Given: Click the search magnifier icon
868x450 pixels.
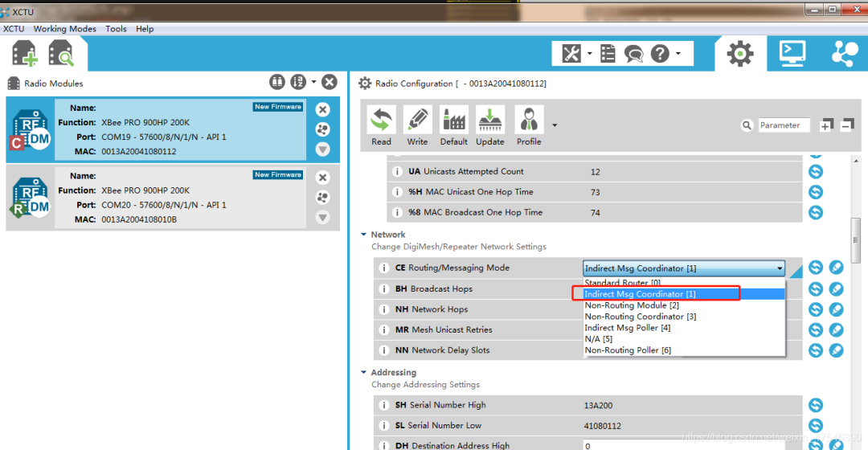Looking at the screenshot, I should 747,125.
